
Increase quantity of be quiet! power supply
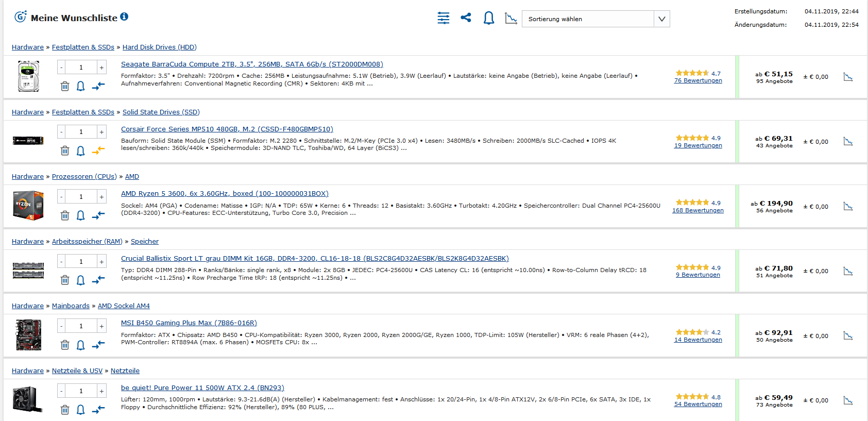pos(101,391)
